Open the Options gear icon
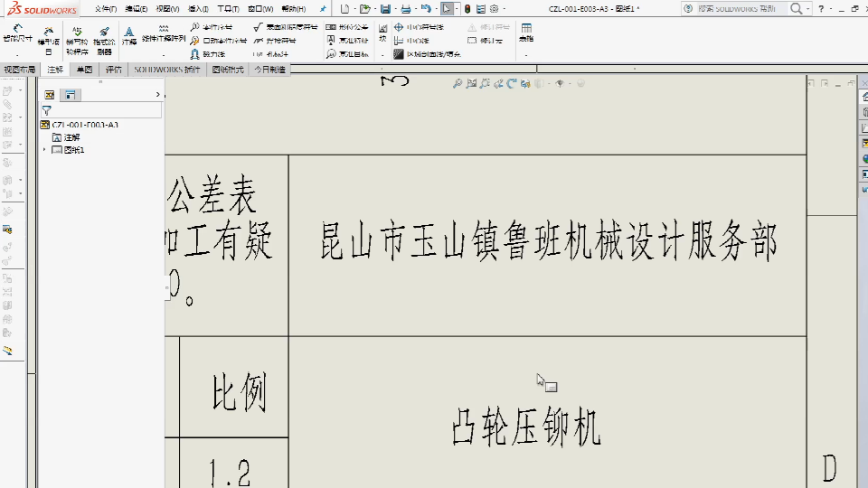 [x=495, y=9]
